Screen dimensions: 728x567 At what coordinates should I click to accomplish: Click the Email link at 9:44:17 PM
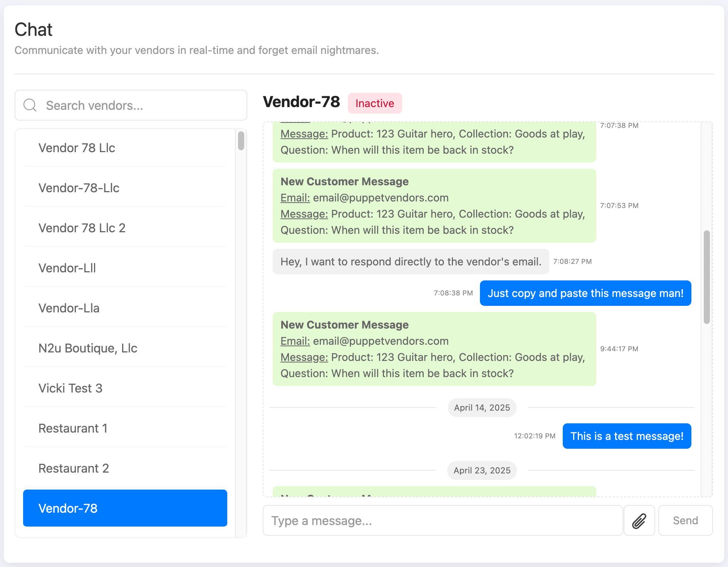[295, 341]
